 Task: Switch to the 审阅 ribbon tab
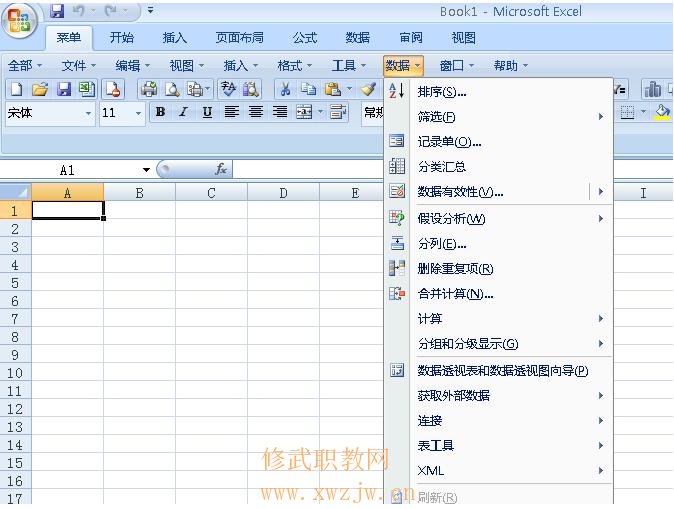tap(411, 38)
